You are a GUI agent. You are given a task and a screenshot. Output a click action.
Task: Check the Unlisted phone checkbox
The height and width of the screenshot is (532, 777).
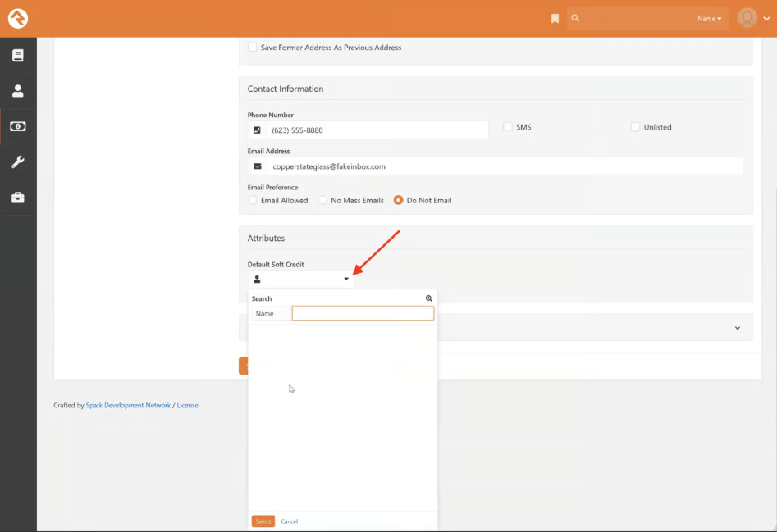pos(635,127)
